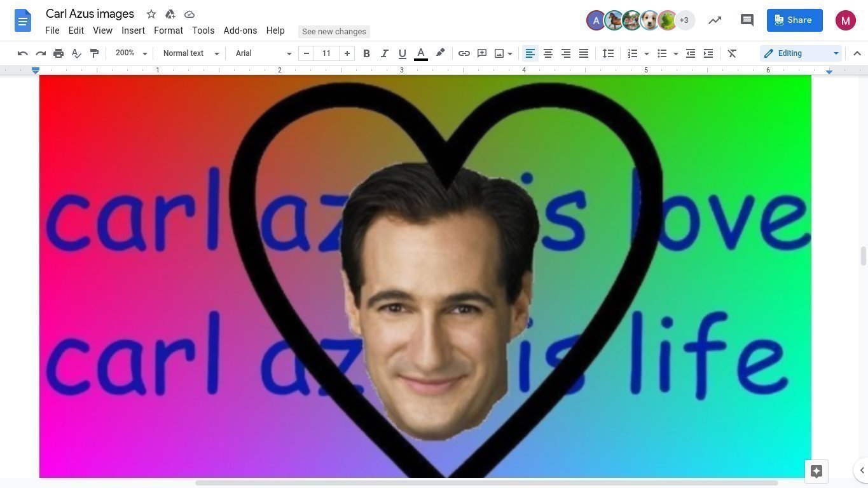868x488 pixels.
Task: Print the document
Action: (x=59, y=53)
